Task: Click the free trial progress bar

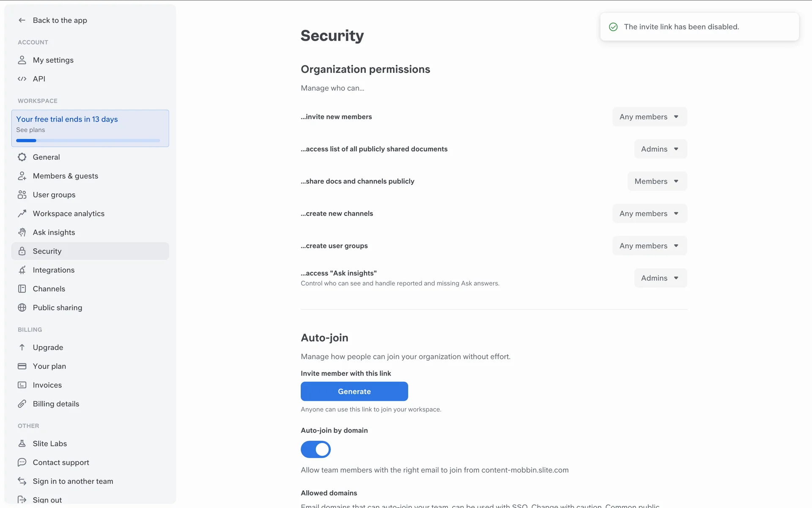Action: [x=88, y=141]
